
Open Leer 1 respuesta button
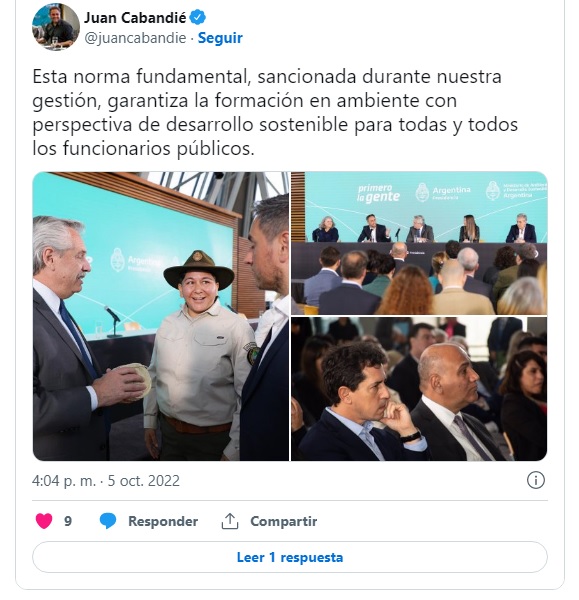[x=290, y=557]
